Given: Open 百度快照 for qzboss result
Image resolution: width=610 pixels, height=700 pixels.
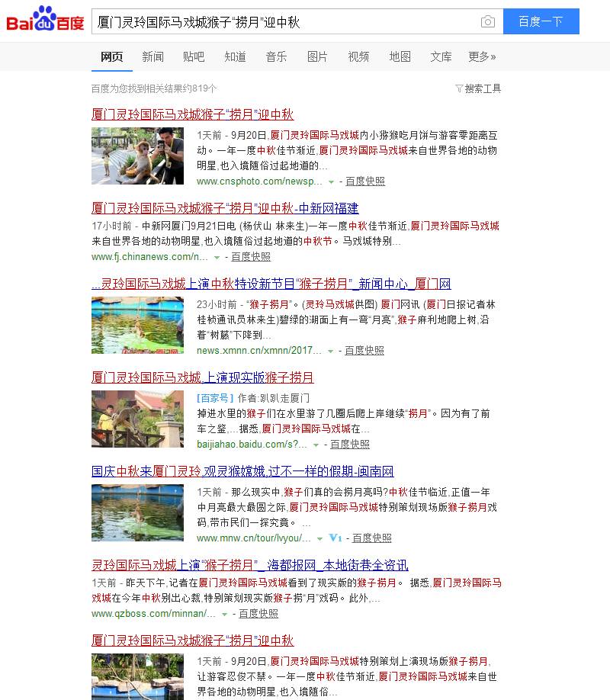Looking at the screenshot, I should pos(258,613).
